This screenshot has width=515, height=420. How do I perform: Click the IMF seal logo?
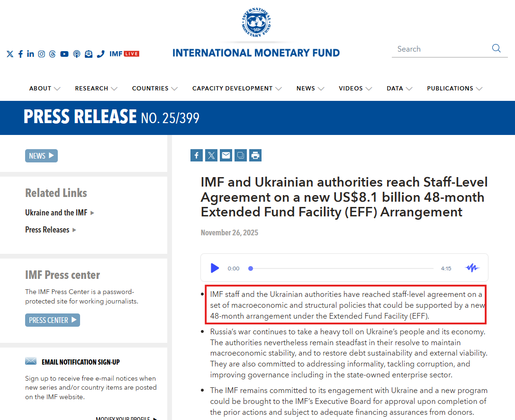(x=256, y=22)
